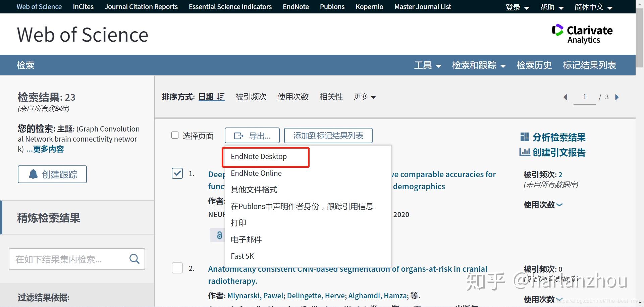Click the 添加到标记结果列表 button

(328, 136)
